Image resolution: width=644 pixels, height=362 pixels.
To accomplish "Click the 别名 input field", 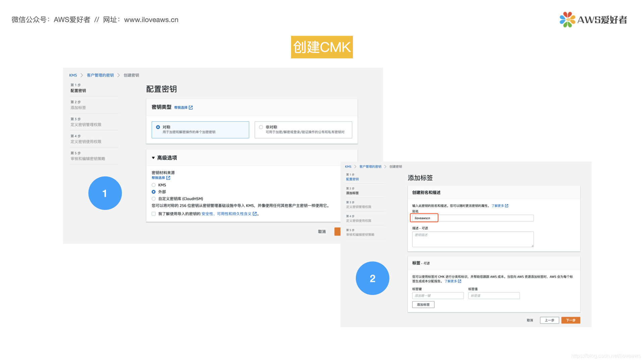I will click(x=473, y=218).
